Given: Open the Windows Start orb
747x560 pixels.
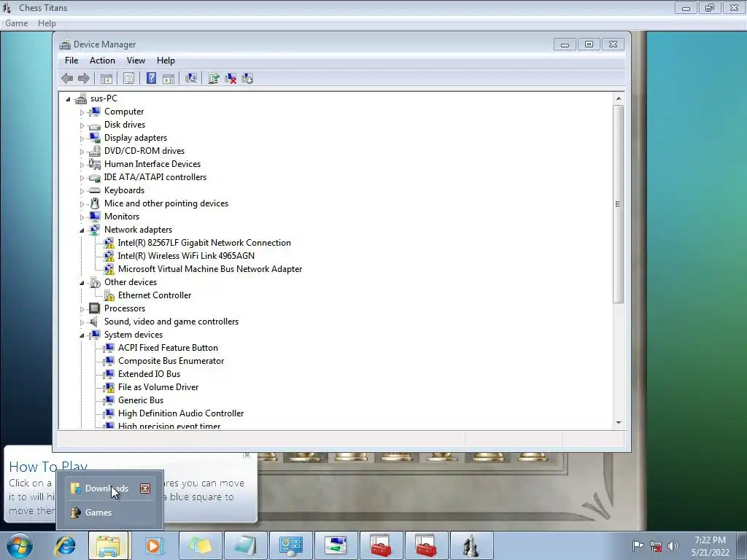Looking at the screenshot, I should click(x=20, y=545).
